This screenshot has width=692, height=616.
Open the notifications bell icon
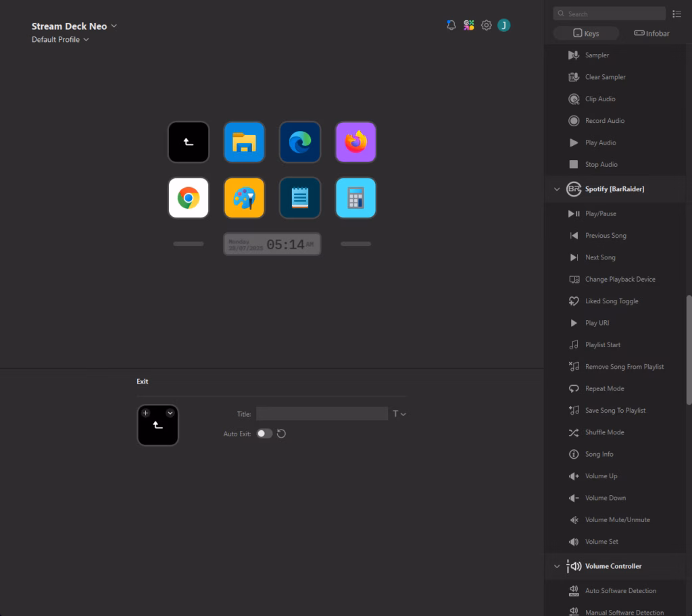(451, 26)
